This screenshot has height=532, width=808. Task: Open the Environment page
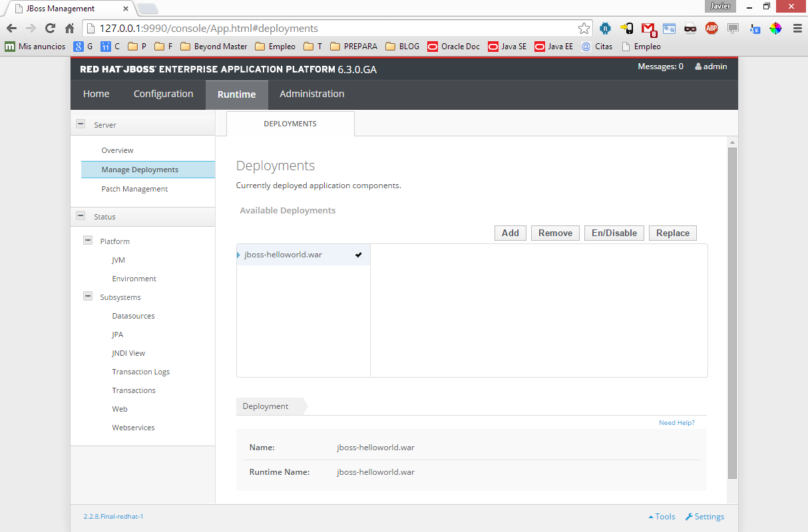pos(134,279)
